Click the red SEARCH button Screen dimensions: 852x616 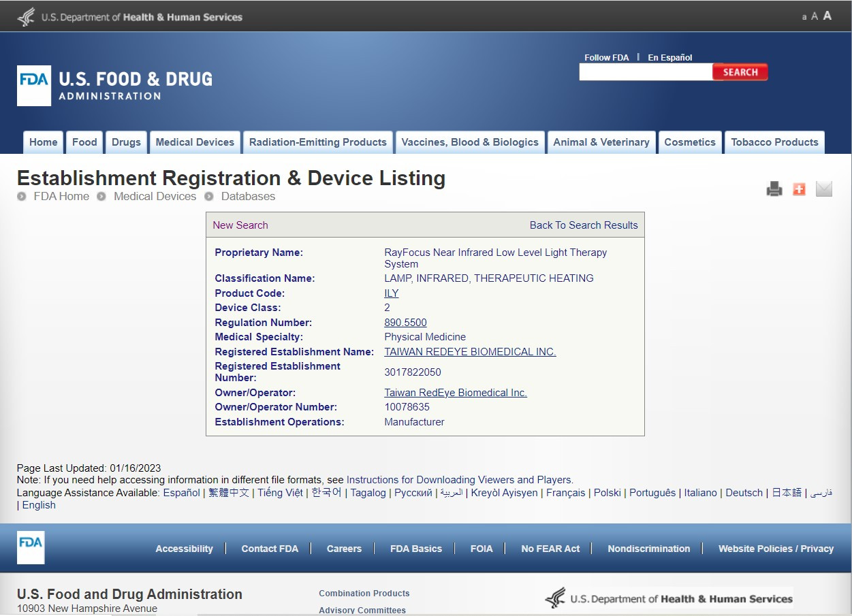(x=740, y=72)
